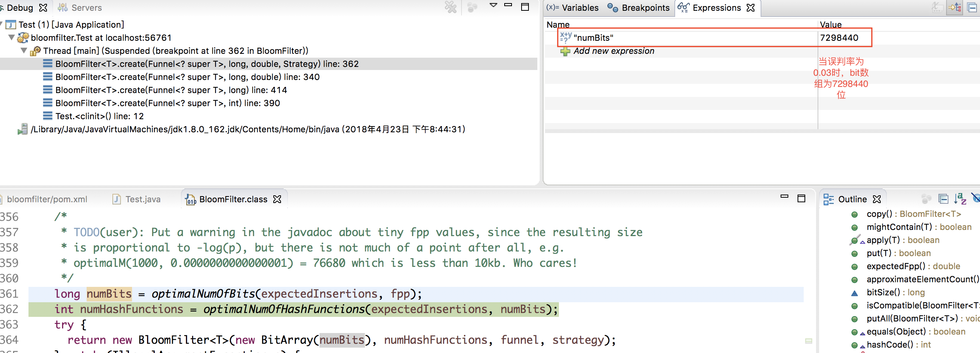The image size is (980, 353).
Task: Select apply(T) in the Outline
Action: coord(903,240)
